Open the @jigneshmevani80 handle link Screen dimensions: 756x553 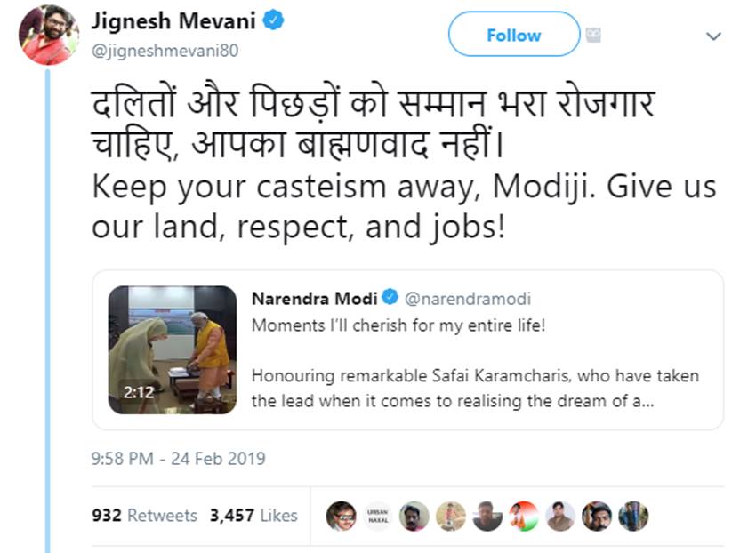(x=165, y=51)
